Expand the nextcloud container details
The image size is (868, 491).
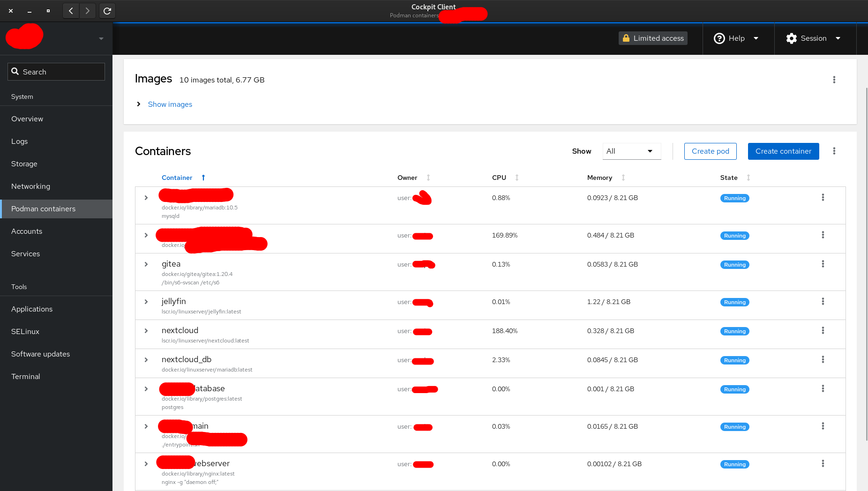[x=146, y=331]
